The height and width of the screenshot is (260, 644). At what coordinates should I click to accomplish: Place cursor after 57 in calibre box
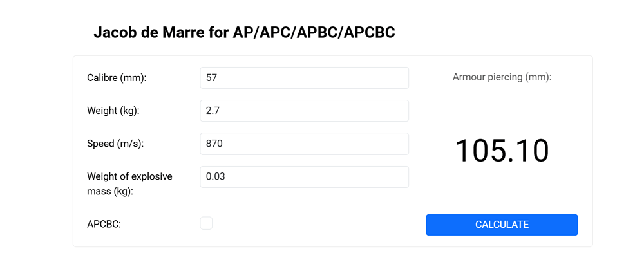218,78
